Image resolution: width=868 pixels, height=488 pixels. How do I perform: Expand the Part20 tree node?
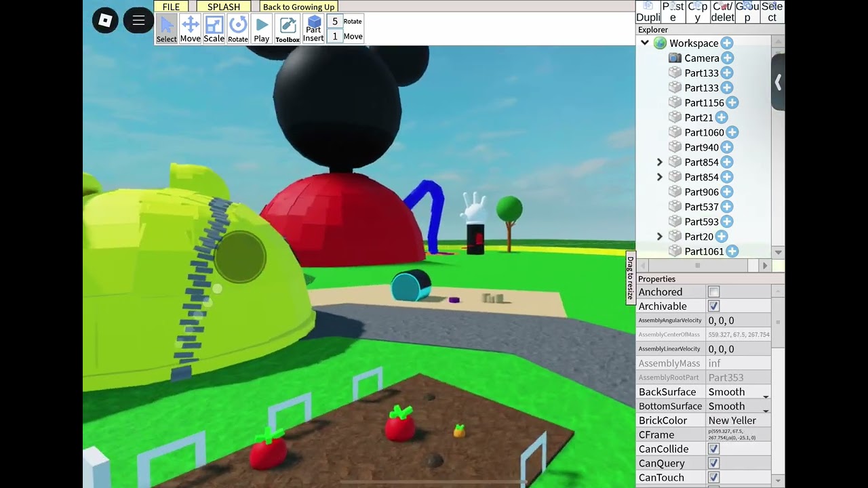(x=659, y=237)
